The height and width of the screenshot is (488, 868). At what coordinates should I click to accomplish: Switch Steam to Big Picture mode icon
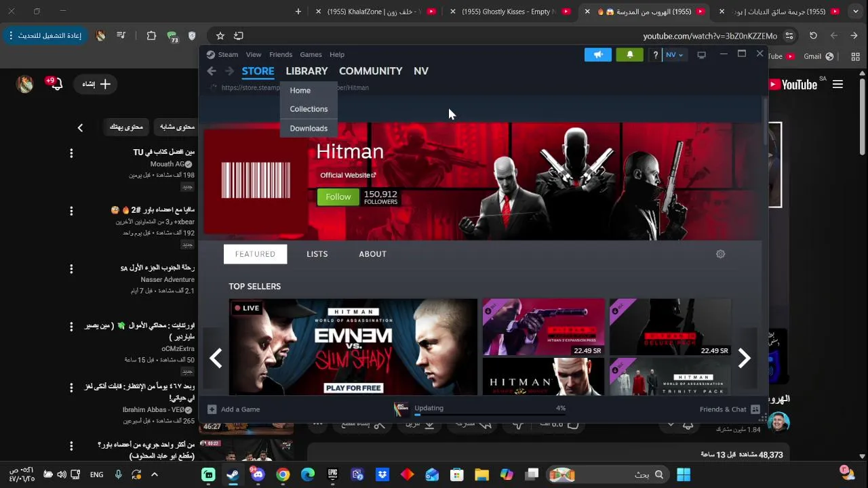[x=701, y=55]
